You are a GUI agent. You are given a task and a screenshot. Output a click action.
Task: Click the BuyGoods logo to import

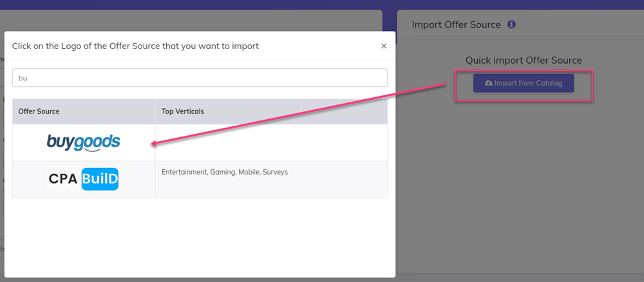click(x=83, y=142)
